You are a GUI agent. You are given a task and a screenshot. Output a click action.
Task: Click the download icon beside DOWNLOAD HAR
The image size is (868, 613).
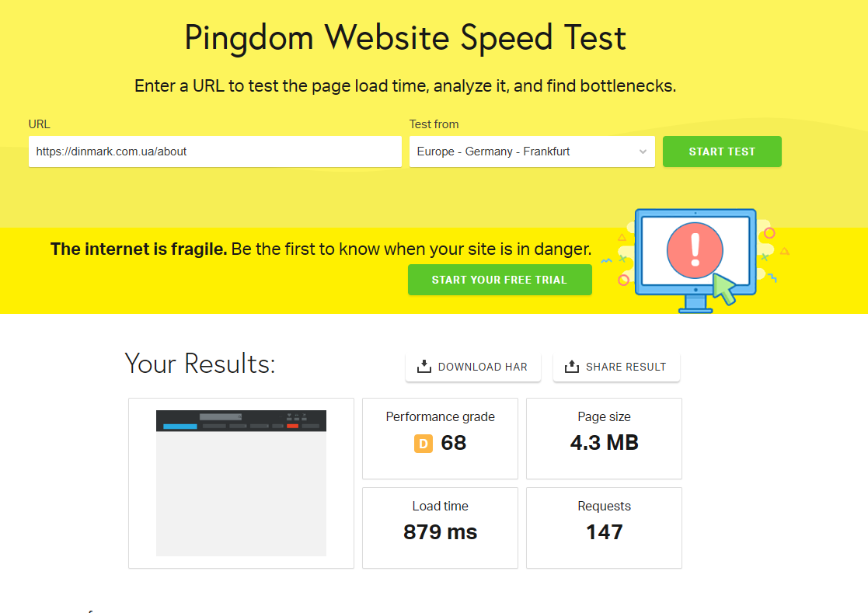click(x=424, y=366)
